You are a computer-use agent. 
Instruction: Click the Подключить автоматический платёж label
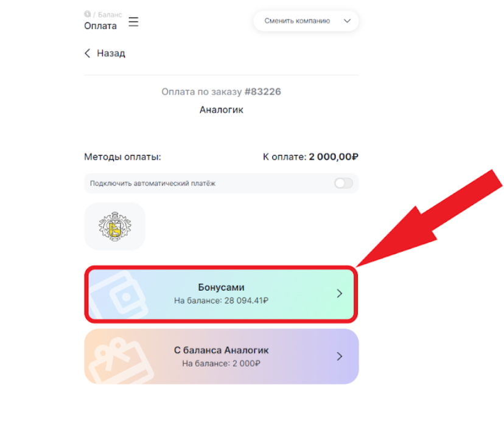click(x=153, y=183)
